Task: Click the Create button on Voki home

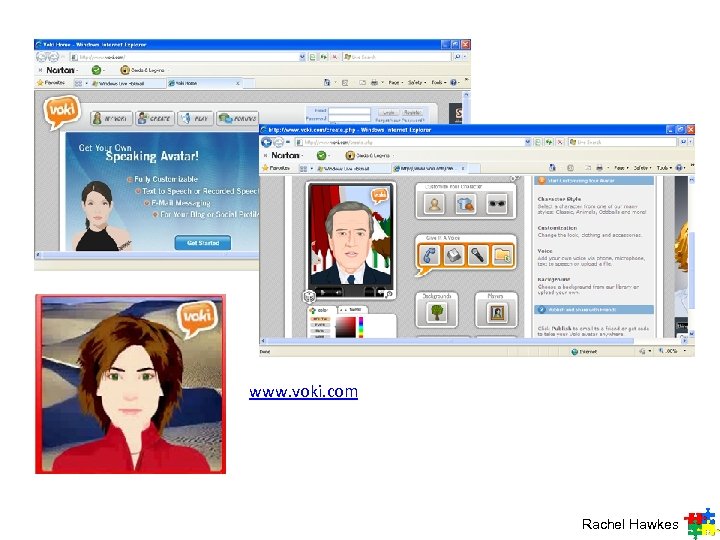Action: click(x=155, y=118)
